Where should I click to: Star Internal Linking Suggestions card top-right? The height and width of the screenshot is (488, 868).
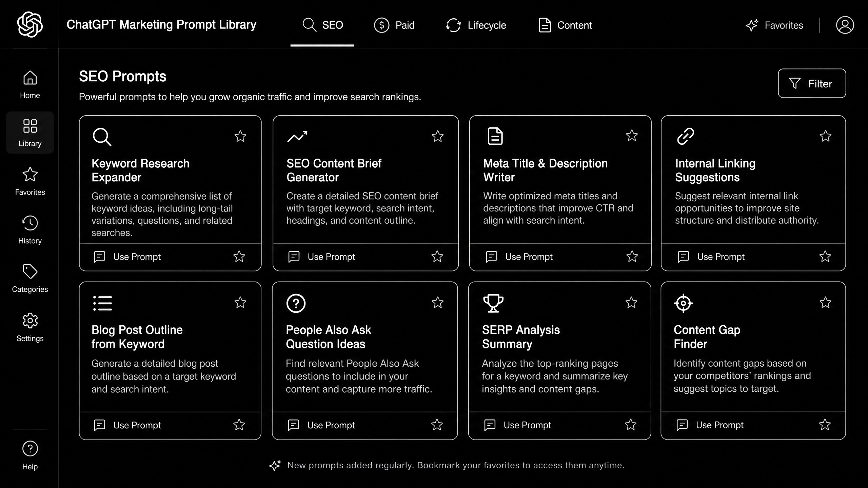point(825,136)
